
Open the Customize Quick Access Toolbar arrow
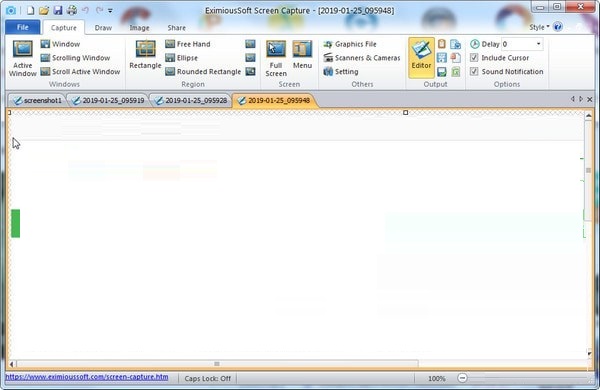110,11
